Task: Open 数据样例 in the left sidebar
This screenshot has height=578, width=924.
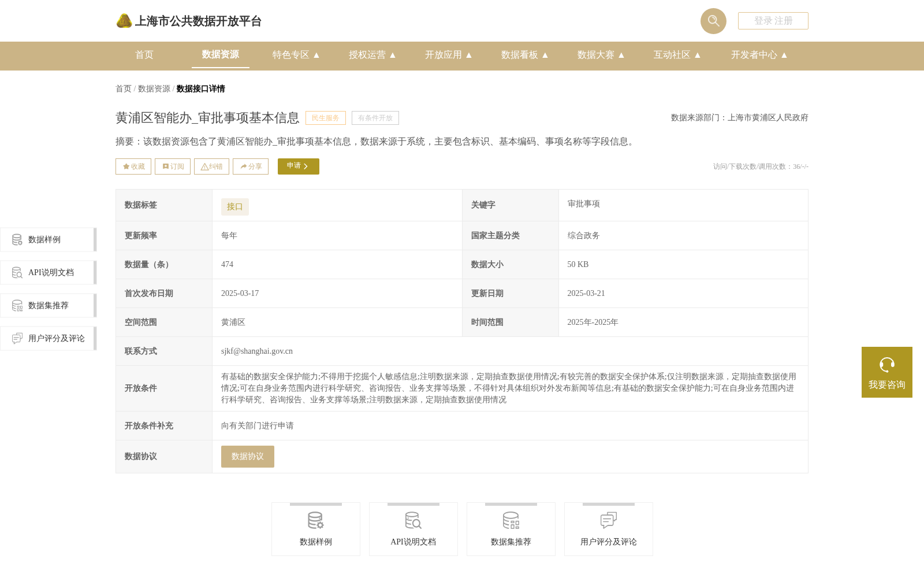Action: pyautogui.click(x=48, y=239)
